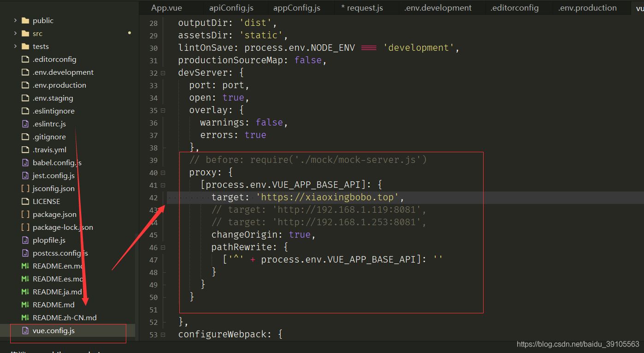Expand the tests folder chevron
644x353 pixels.
15,47
